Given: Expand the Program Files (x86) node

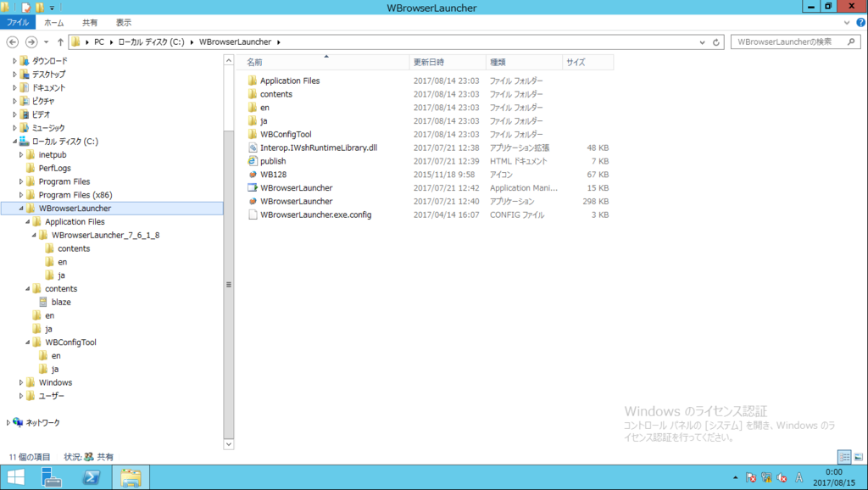Looking at the screenshot, I should coord(21,195).
